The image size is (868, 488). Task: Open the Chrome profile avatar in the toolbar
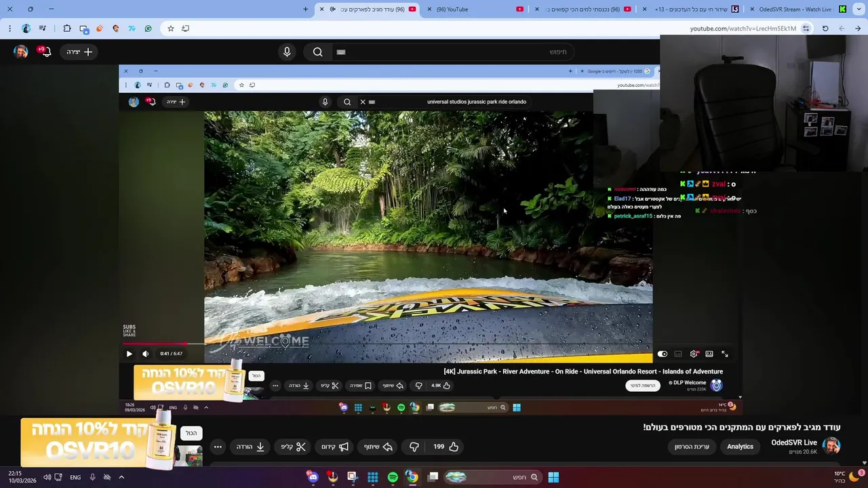(x=26, y=28)
